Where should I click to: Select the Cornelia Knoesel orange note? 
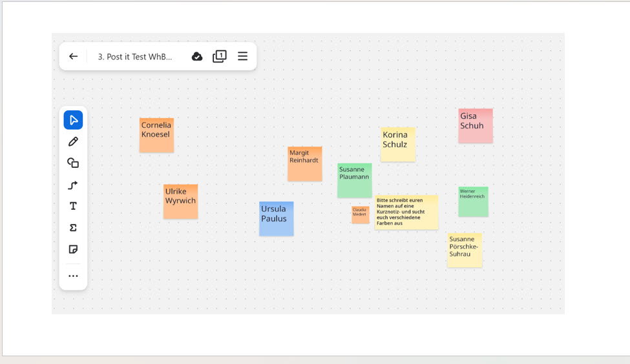pyautogui.click(x=156, y=135)
